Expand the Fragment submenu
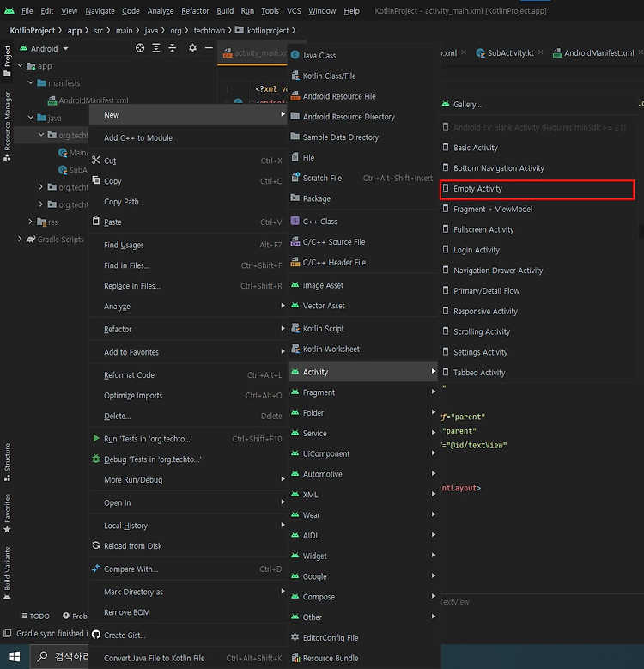 362,392
